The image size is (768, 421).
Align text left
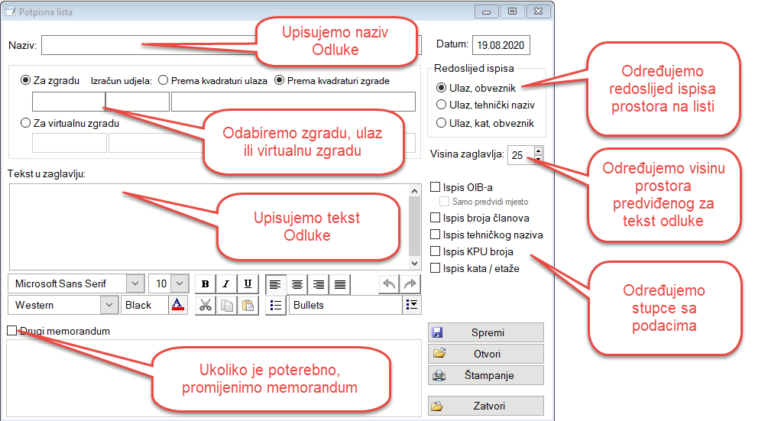coord(275,284)
